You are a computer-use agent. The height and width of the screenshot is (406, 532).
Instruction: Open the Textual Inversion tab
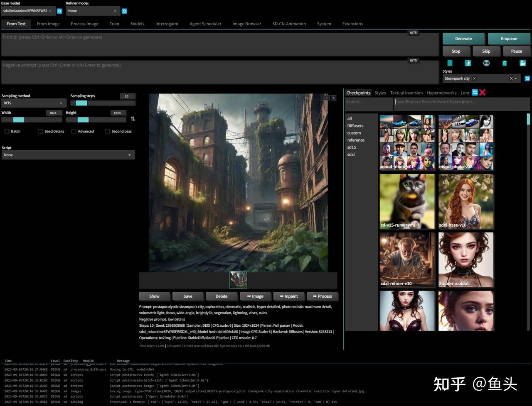pos(406,93)
